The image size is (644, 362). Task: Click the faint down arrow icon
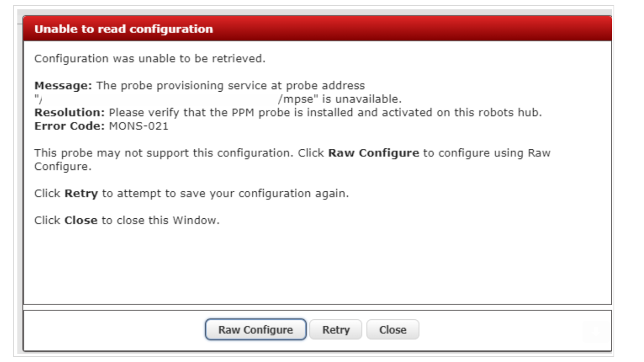pyautogui.click(x=596, y=331)
